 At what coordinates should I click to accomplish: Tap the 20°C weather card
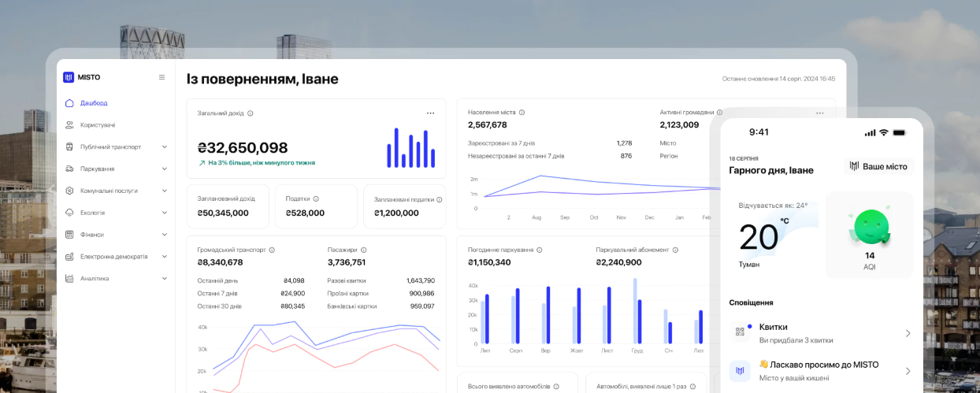coord(775,235)
